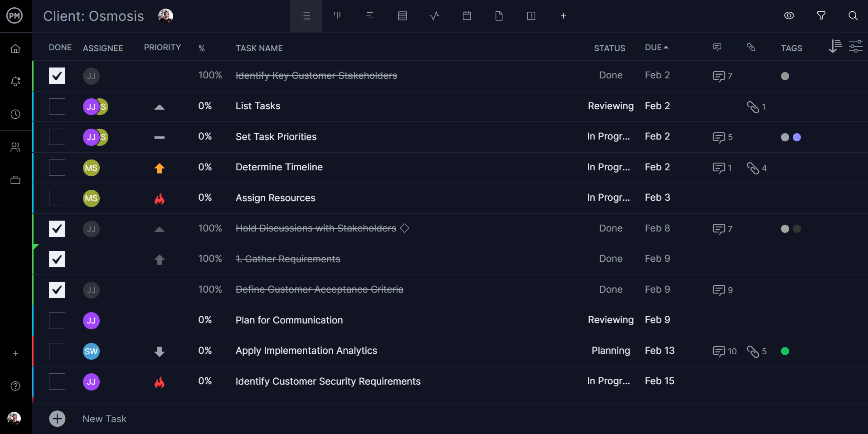The height and width of the screenshot is (434, 868).
Task: Open the help question mark icon
Action: (x=15, y=386)
